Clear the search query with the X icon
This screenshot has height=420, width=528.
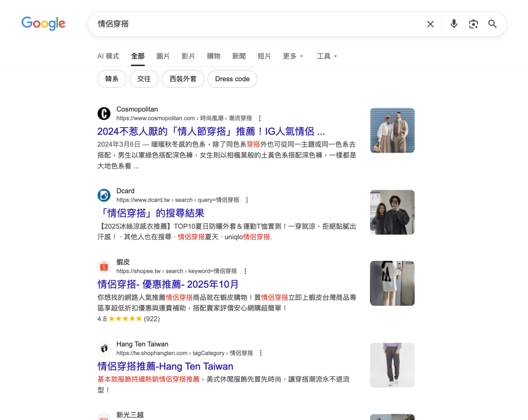tap(430, 24)
